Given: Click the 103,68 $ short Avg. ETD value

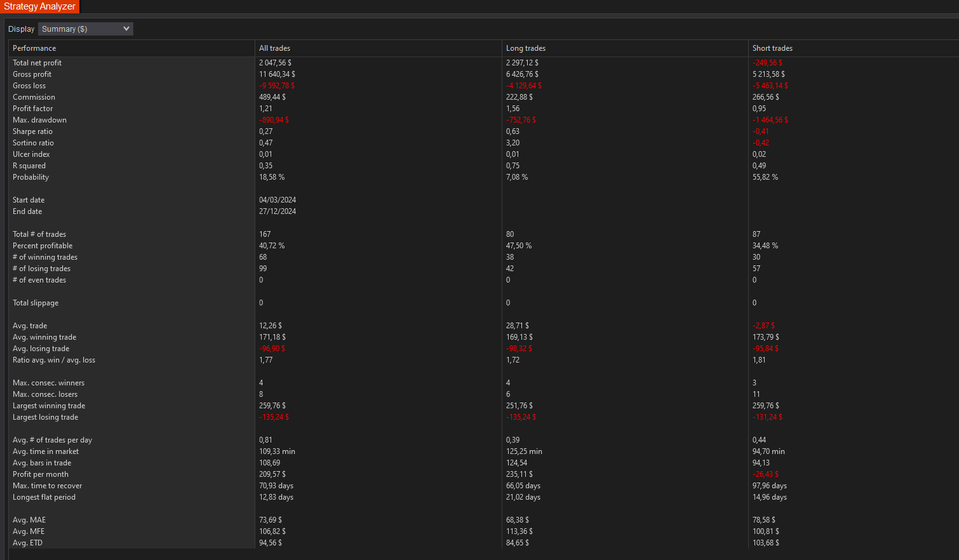Looking at the screenshot, I should [x=766, y=543].
